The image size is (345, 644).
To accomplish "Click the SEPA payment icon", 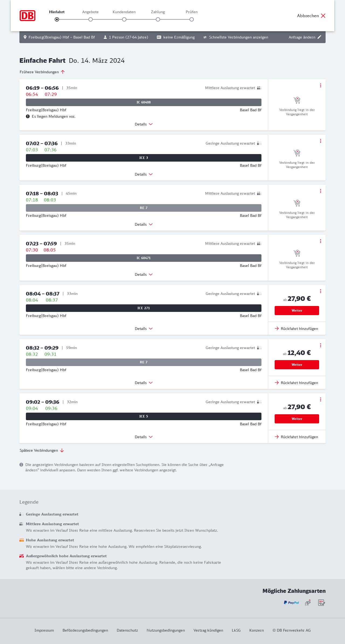I will coord(321,603).
